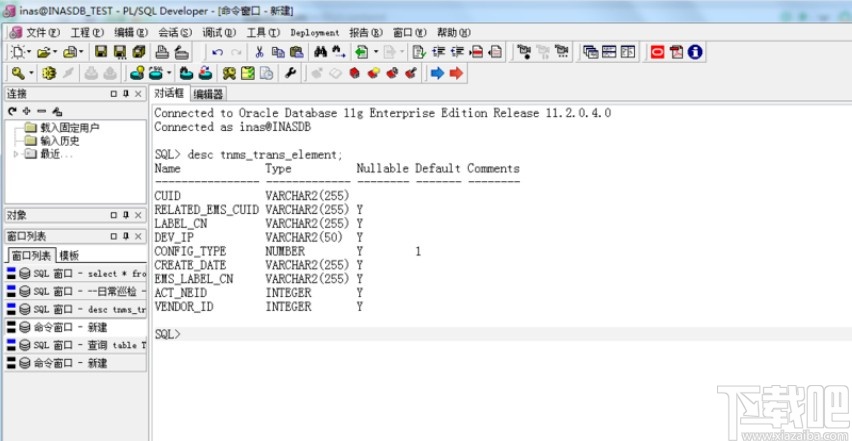Click the comment selection red page icon

tap(476, 52)
